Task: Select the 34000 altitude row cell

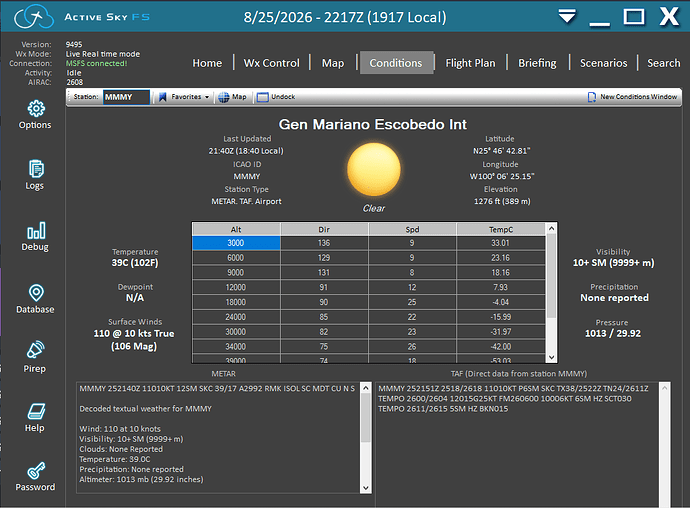Action: 236,347
